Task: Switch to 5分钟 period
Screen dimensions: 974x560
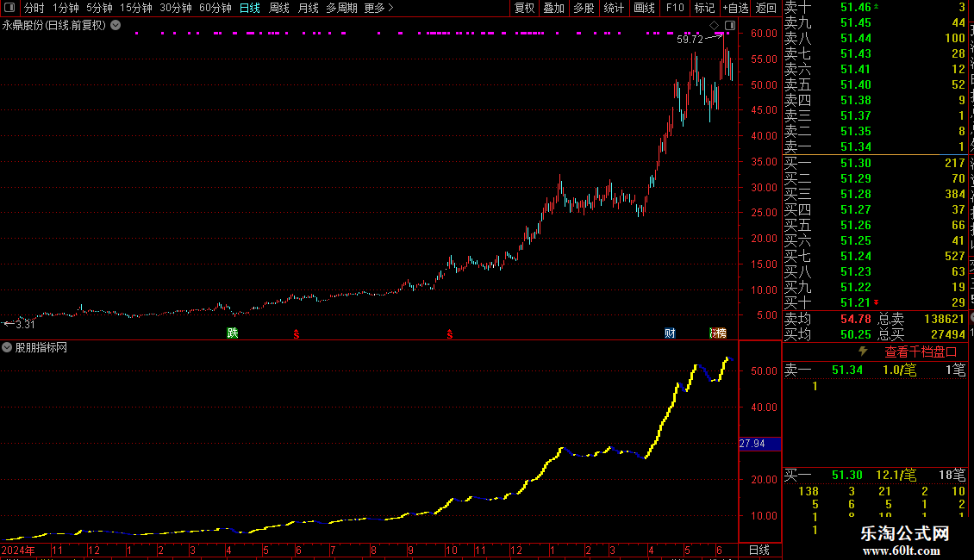Action: coord(99,8)
